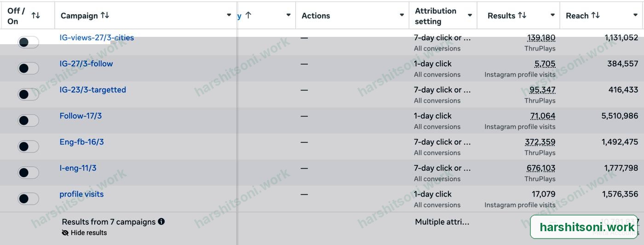
Task: Open the Attribution setting column dropdown
Action: [470, 15]
